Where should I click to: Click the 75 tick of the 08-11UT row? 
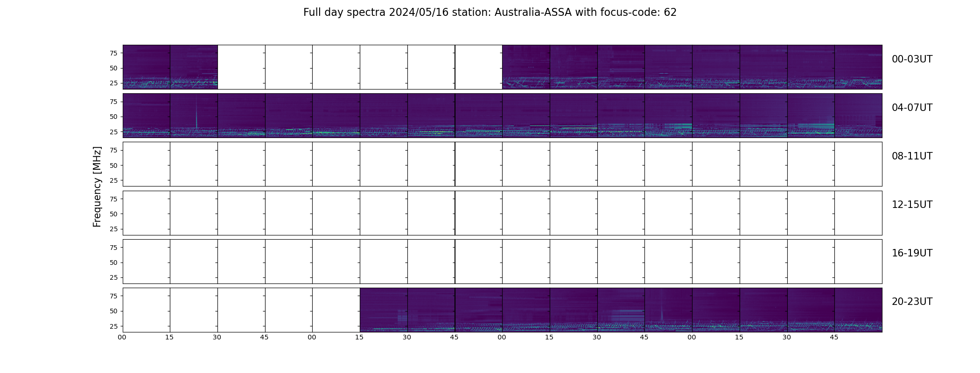tap(113, 150)
